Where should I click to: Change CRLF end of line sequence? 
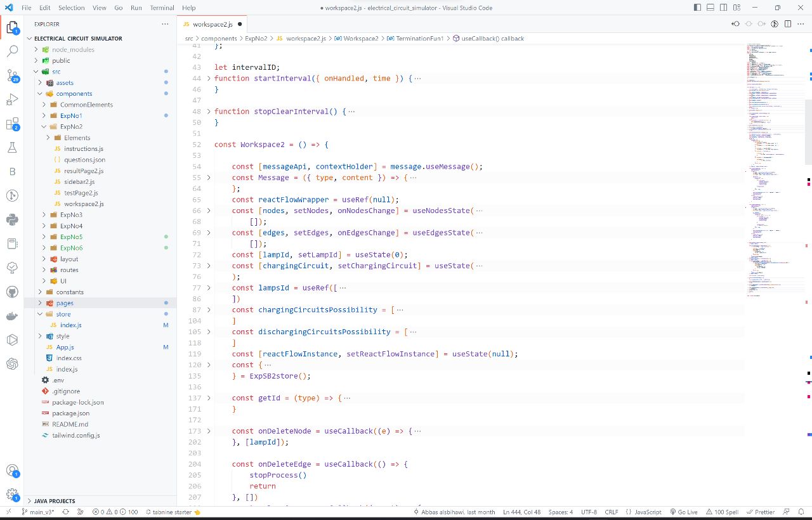tap(611, 512)
